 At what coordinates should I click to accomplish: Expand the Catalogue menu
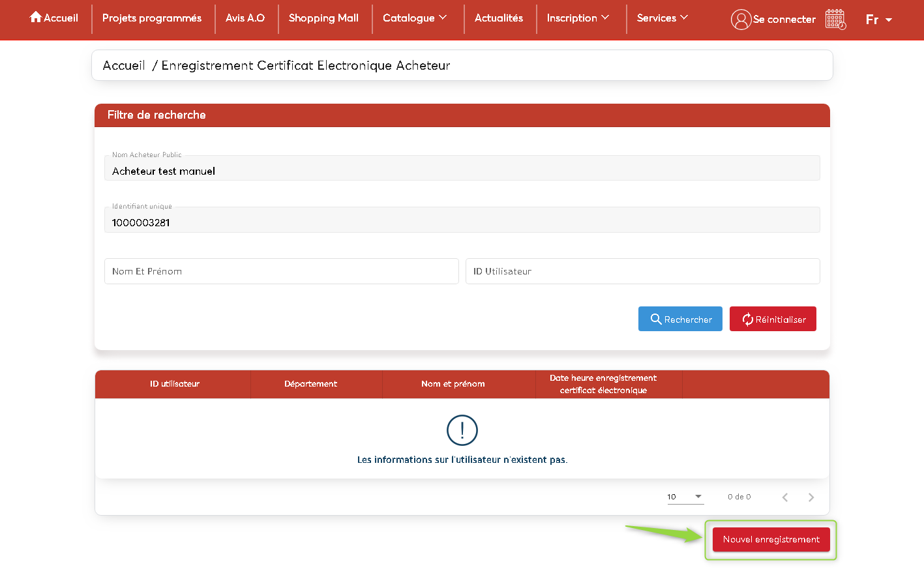(x=415, y=18)
